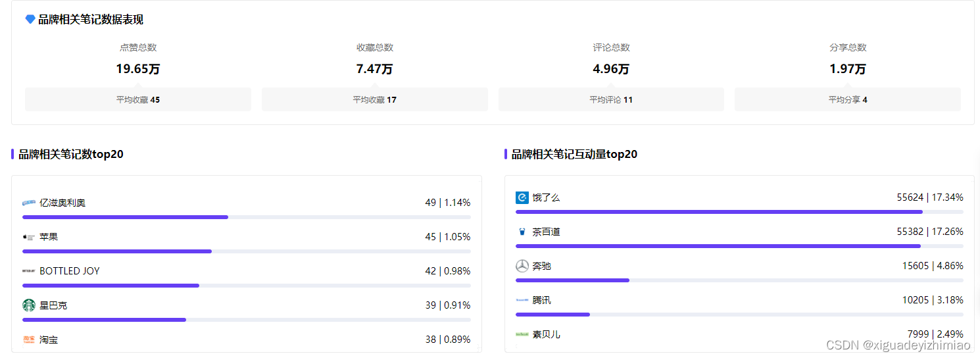
Task: Click the 评论总数 value 4.96万
Action: pyautogui.click(x=611, y=69)
